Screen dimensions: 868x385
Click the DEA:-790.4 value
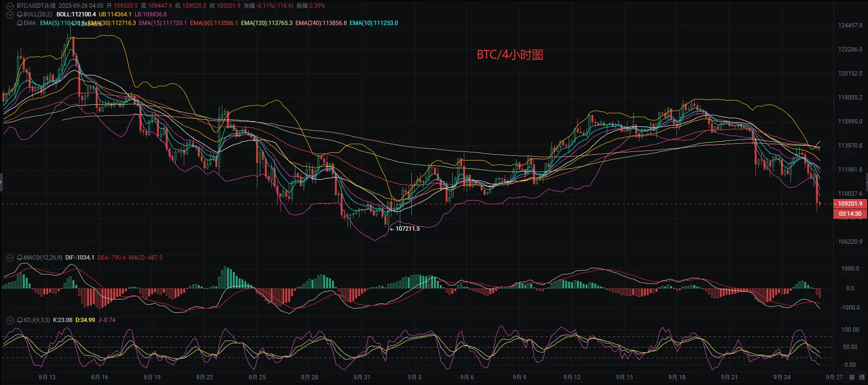click(112, 258)
